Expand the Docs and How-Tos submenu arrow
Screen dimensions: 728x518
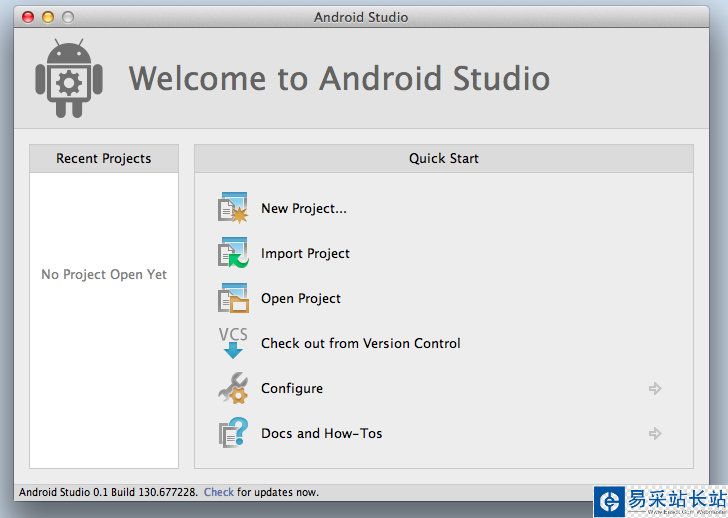pos(655,433)
